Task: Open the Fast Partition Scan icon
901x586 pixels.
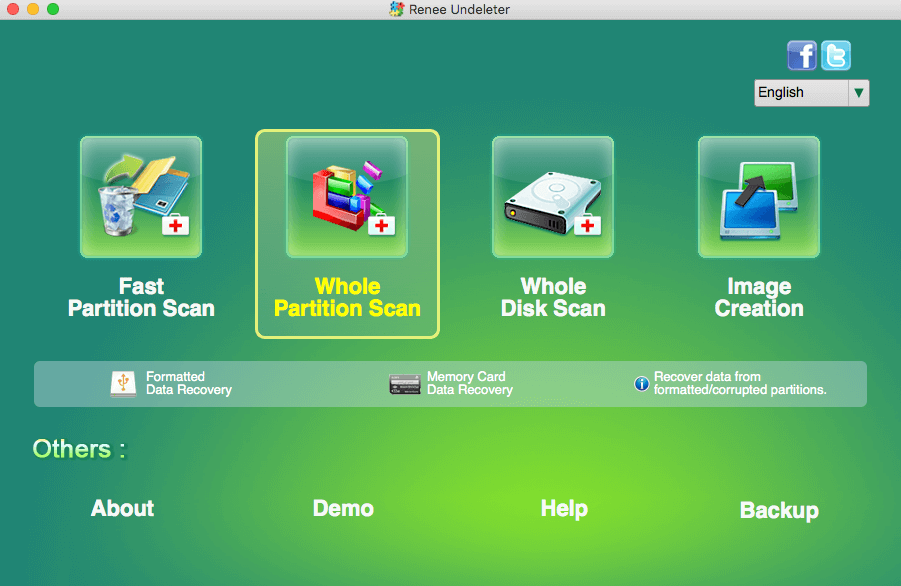Action: 141,197
